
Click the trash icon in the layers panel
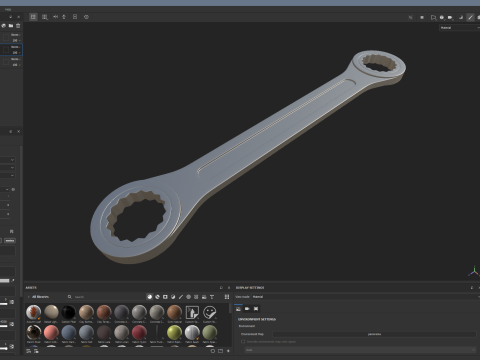pos(18,26)
